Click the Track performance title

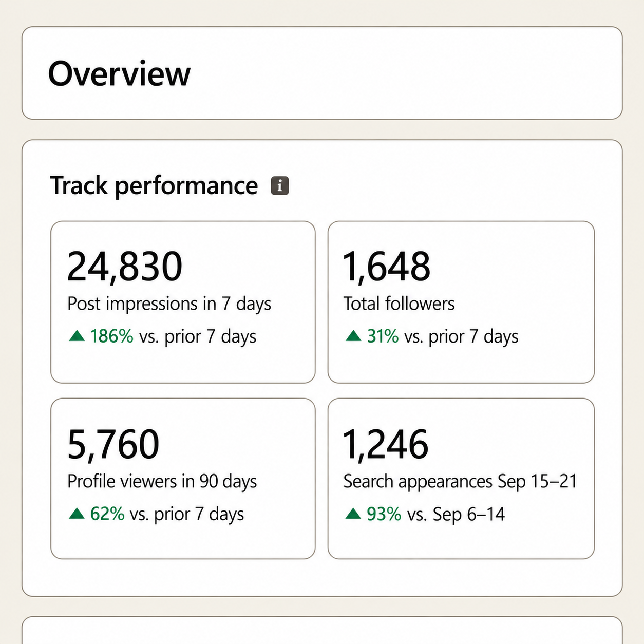pyautogui.click(x=154, y=186)
